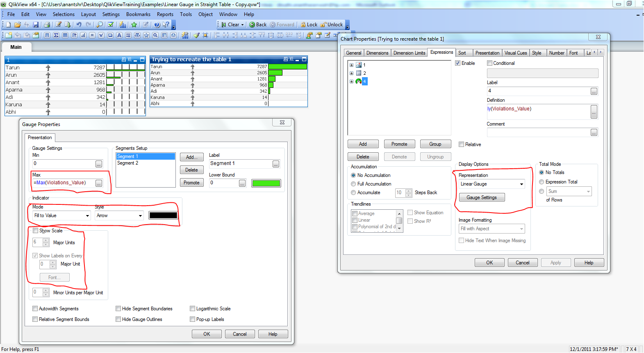644x353 pixels.
Task: Click the Promote segment button
Action: tap(191, 183)
